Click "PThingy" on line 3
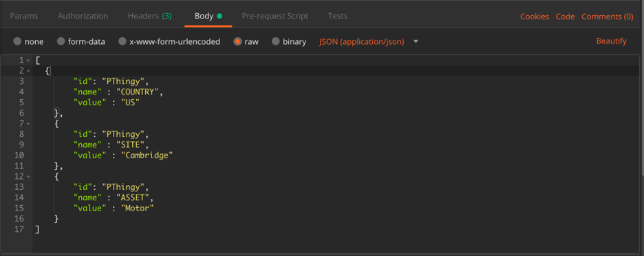The width and height of the screenshot is (644, 256). tap(122, 81)
